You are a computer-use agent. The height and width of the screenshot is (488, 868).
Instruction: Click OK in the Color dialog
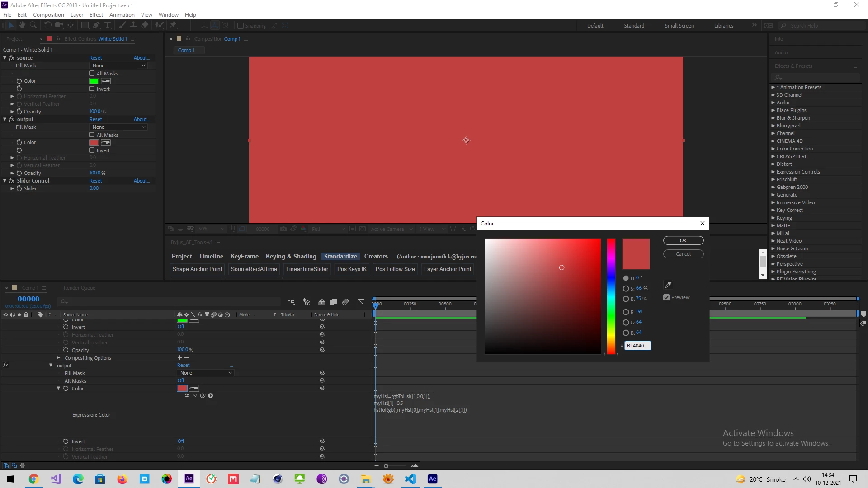683,240
